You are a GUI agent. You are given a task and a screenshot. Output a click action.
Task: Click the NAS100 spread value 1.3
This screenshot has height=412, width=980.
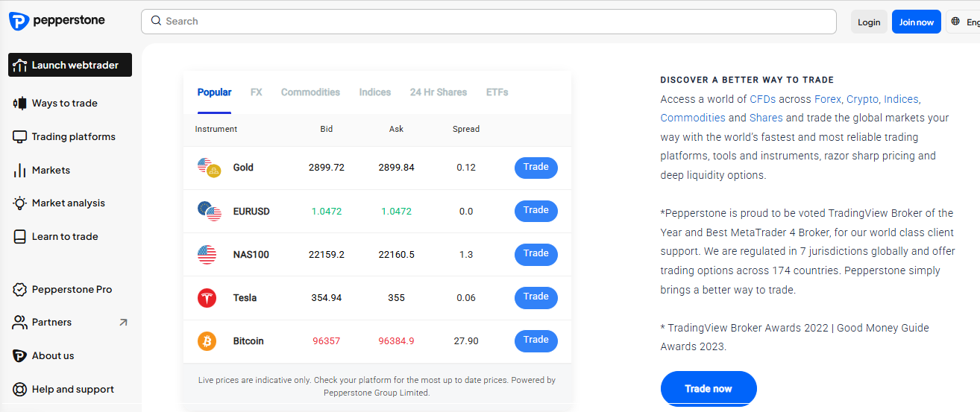[x=466, y=255]
